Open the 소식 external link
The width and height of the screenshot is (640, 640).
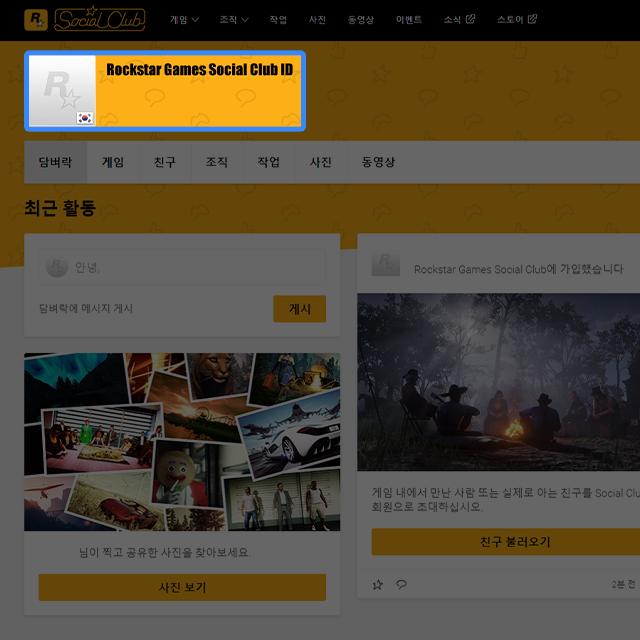[x=459, y=20]
